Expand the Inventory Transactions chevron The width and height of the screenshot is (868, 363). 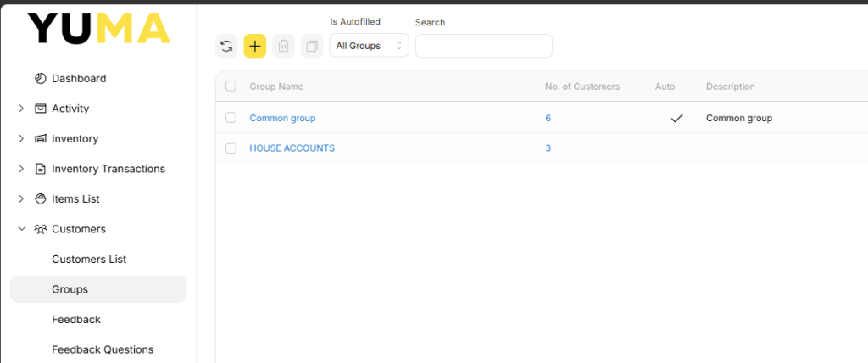click(x=21, y=169)
